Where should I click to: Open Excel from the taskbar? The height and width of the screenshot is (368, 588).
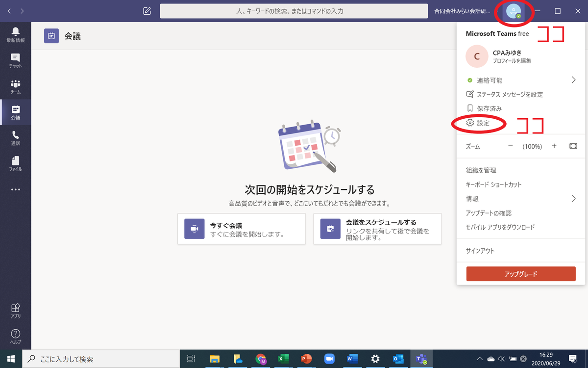pos(283,359)
